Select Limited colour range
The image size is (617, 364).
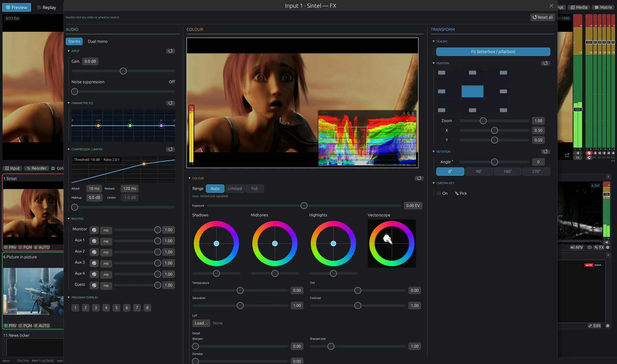tap(235, 189)
